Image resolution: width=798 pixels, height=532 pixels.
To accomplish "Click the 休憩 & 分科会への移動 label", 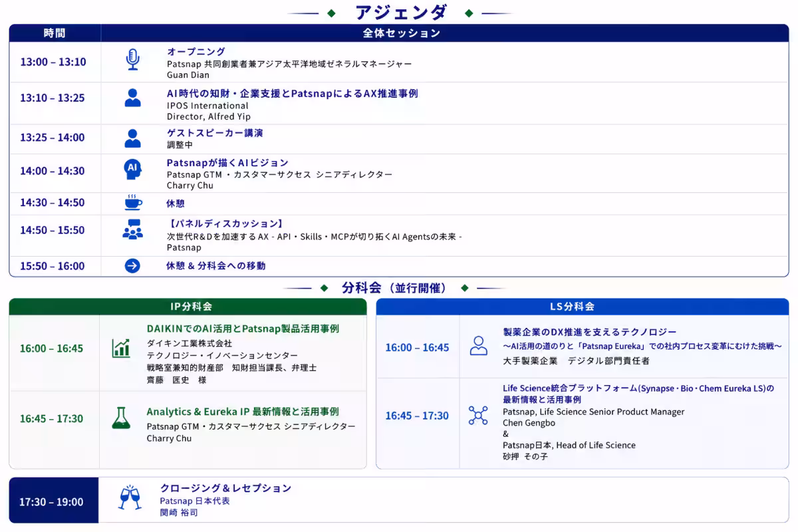I will point(215,266).
